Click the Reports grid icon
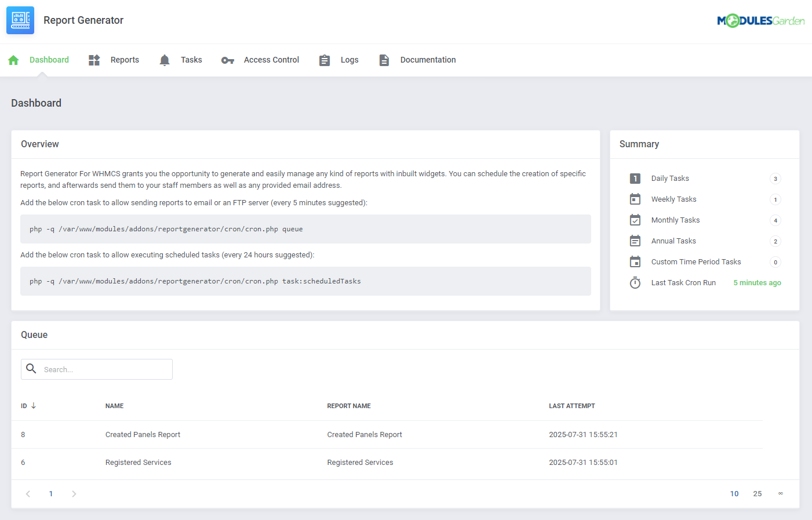The height and width of the screenshot is (520, 812). 93,60
